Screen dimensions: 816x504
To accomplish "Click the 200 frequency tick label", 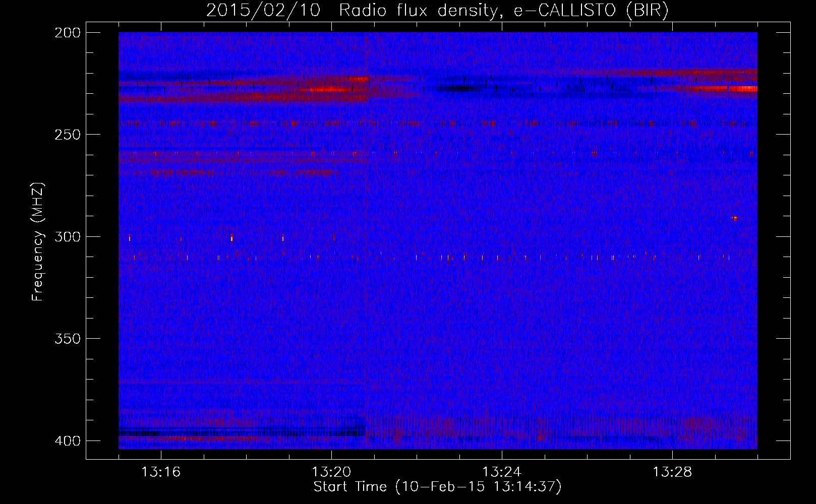I will point(68,33).
